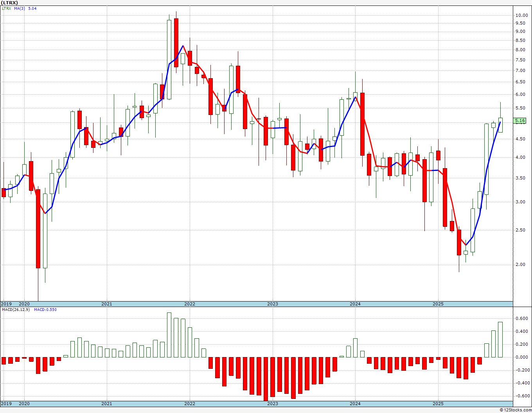Click the 2.50 price axis label
This screenshot has width=532, height=413.
(x=520, y=230)
